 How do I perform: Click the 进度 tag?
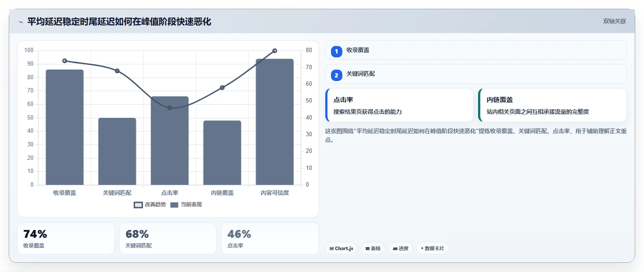tap(401, 248)
